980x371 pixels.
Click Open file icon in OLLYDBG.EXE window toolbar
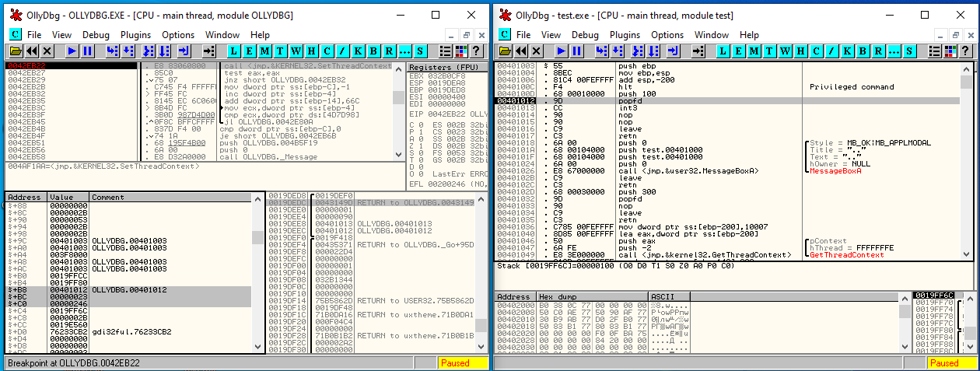(15, 51)
